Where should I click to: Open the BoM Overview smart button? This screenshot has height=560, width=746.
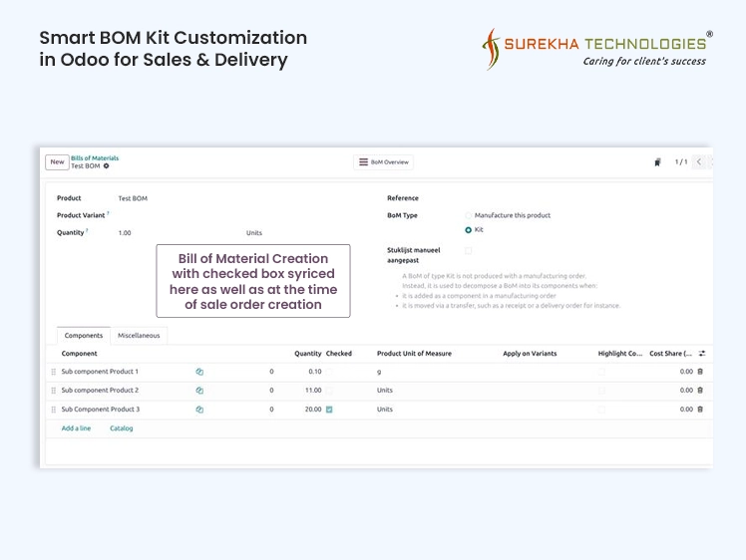384,161
